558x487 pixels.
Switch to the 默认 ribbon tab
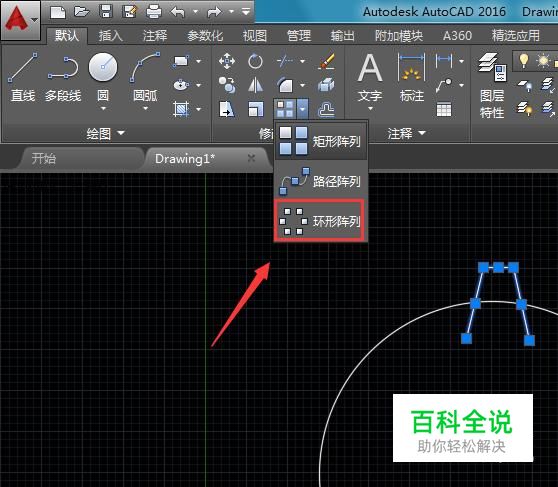coord(67,36)
